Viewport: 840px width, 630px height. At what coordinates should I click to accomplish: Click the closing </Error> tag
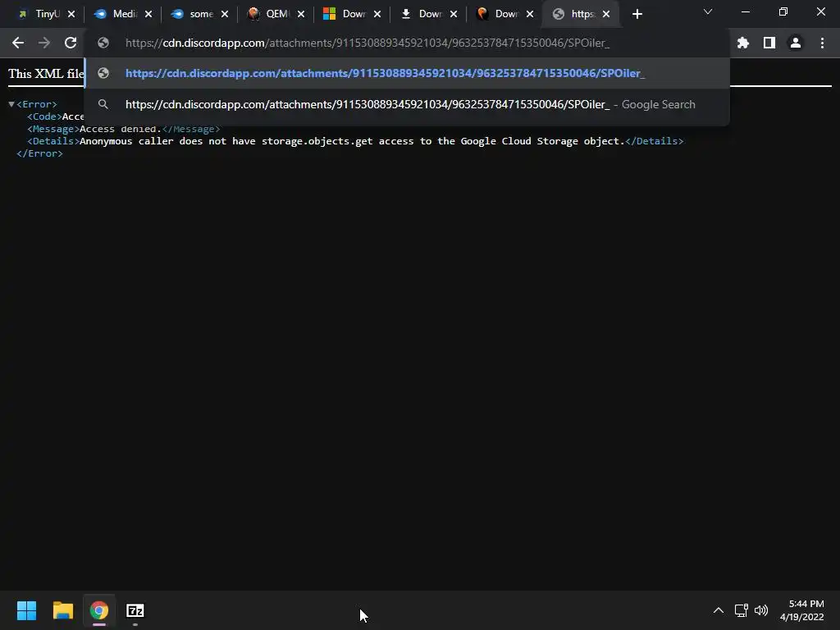(x=39, y=153)
